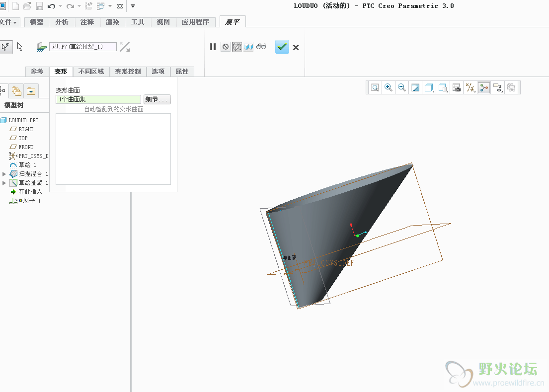Undo the last action

(x=52, y=6)
